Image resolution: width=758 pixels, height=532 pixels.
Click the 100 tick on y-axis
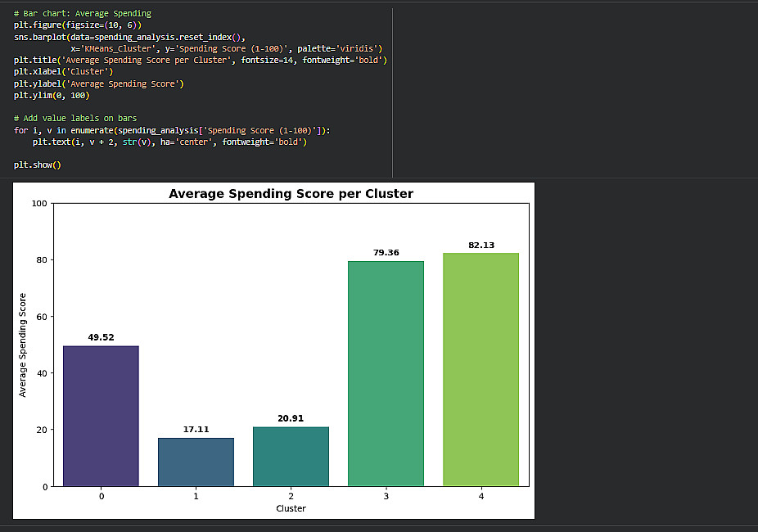click(38, 203)
